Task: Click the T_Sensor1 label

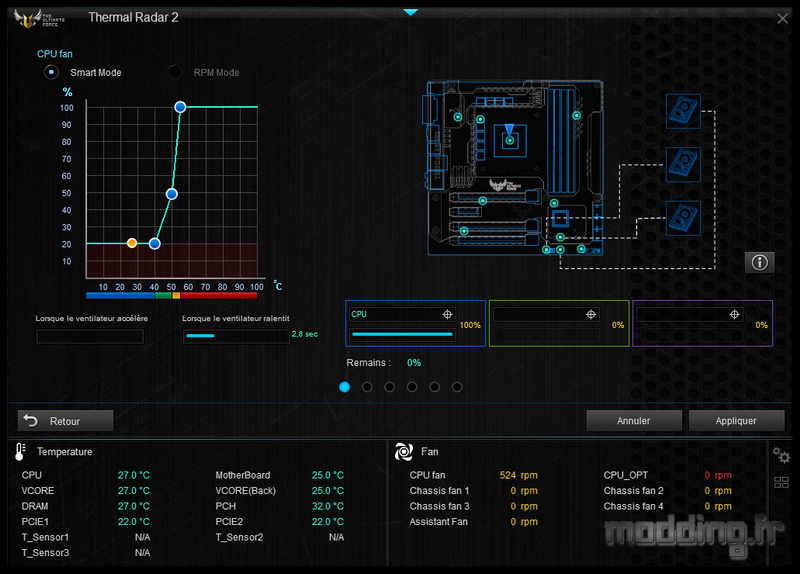Action: (45, 537)
